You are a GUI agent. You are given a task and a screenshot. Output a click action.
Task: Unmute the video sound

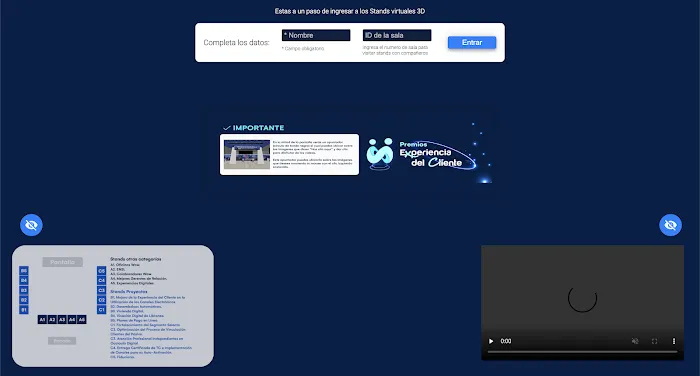[635, 341]
